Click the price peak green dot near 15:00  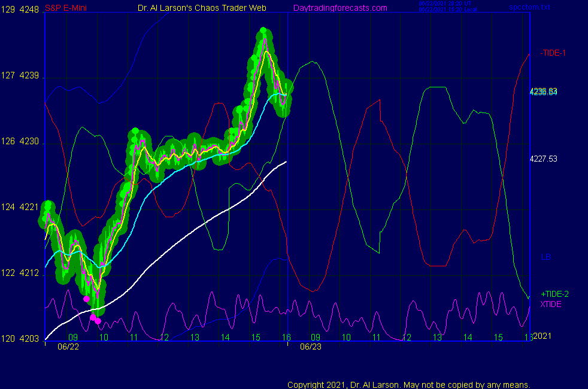click(263, 30)
